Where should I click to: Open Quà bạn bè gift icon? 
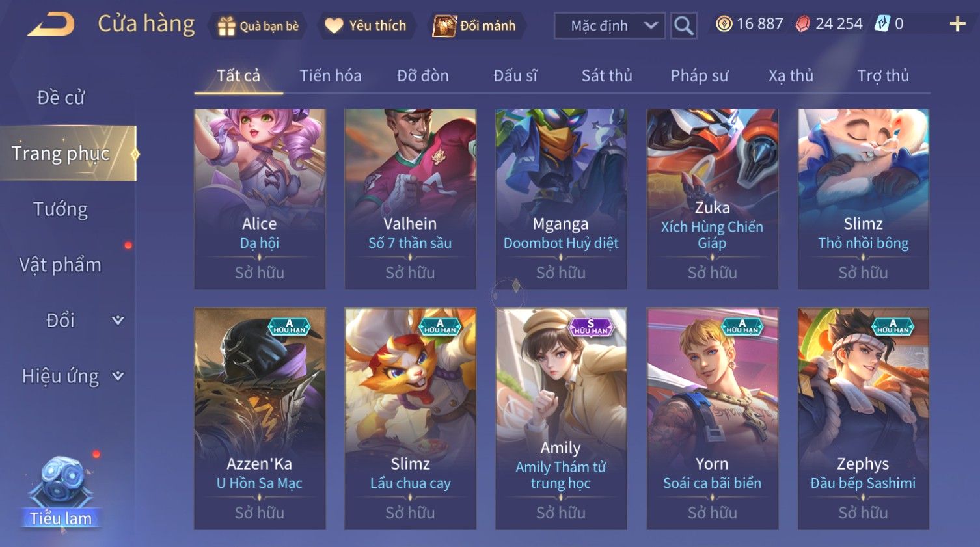[226, 26]
